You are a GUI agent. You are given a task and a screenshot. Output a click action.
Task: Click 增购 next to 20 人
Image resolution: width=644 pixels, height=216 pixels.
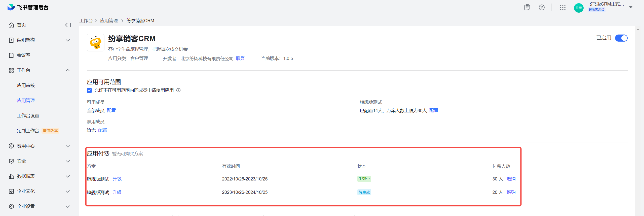coord(511,192)
